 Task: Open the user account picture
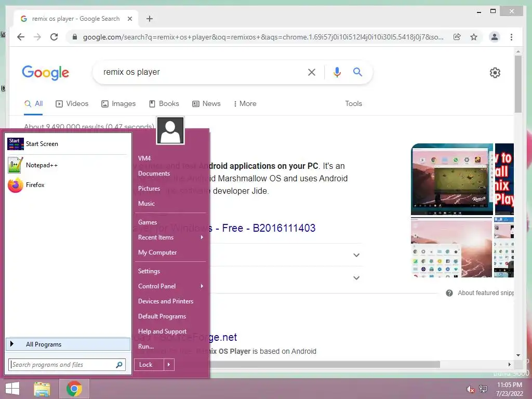(x=170, y=130)
